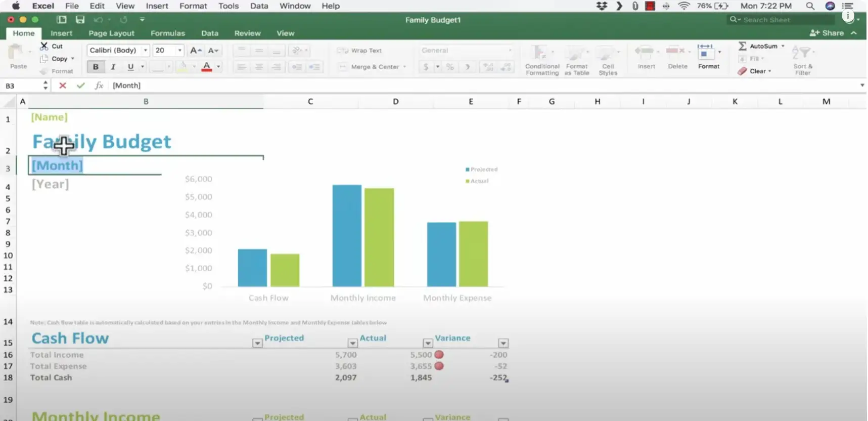Click the Format cells icon
The height and width of the screenshot is (421, 868).
[x=705, y=52]
